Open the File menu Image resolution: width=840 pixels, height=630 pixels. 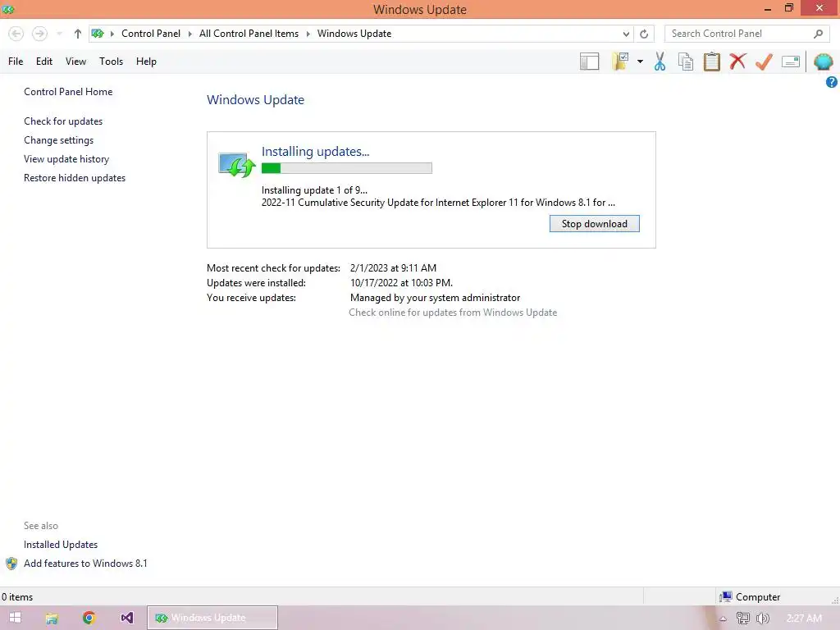point(16,62)
